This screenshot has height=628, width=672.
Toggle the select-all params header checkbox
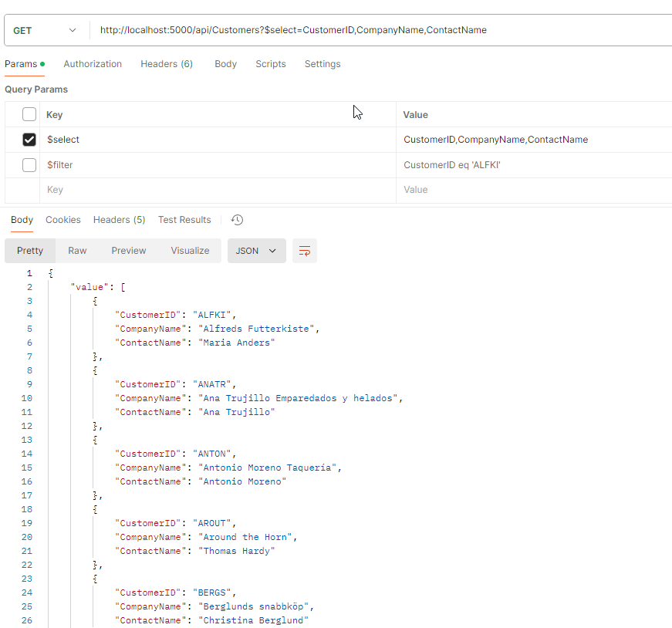[x=29, y=114]
